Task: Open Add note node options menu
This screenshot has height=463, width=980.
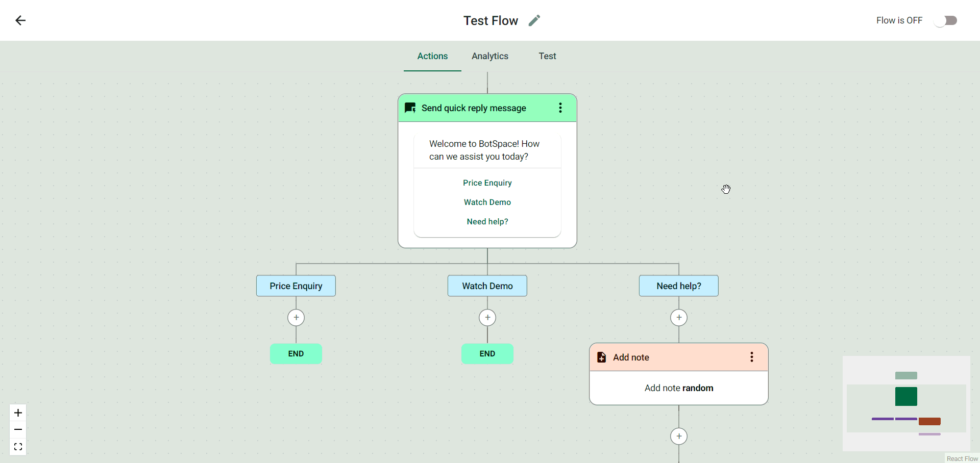Action: (752, 357)
